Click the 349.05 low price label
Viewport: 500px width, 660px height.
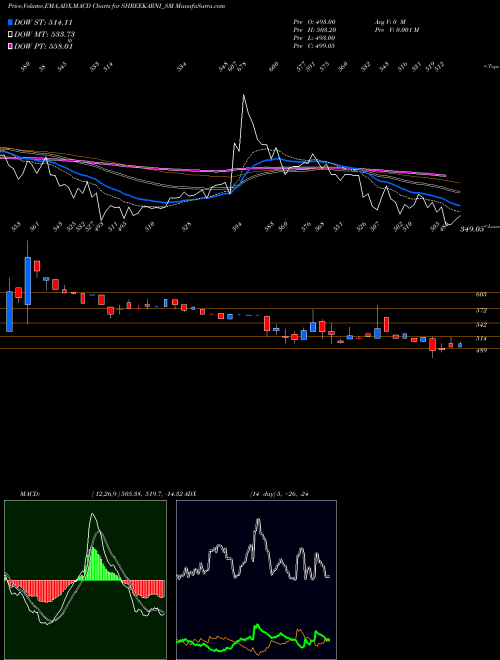[471, 229]
